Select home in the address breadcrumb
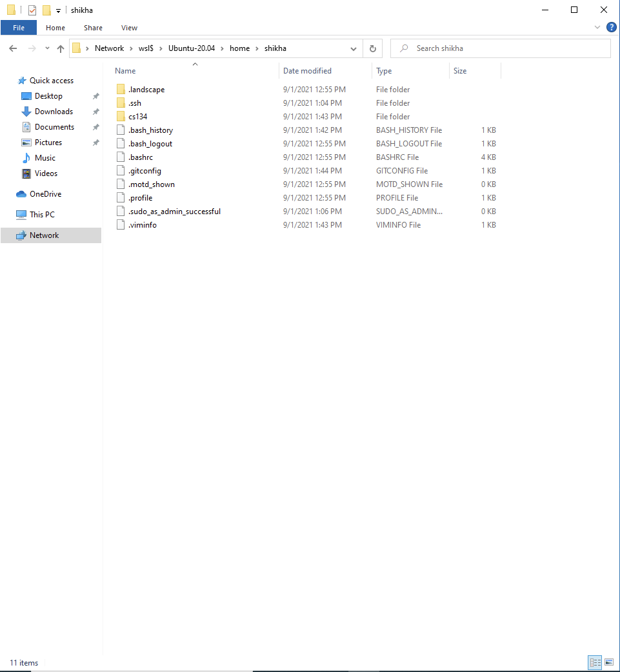 coord(240,48)
